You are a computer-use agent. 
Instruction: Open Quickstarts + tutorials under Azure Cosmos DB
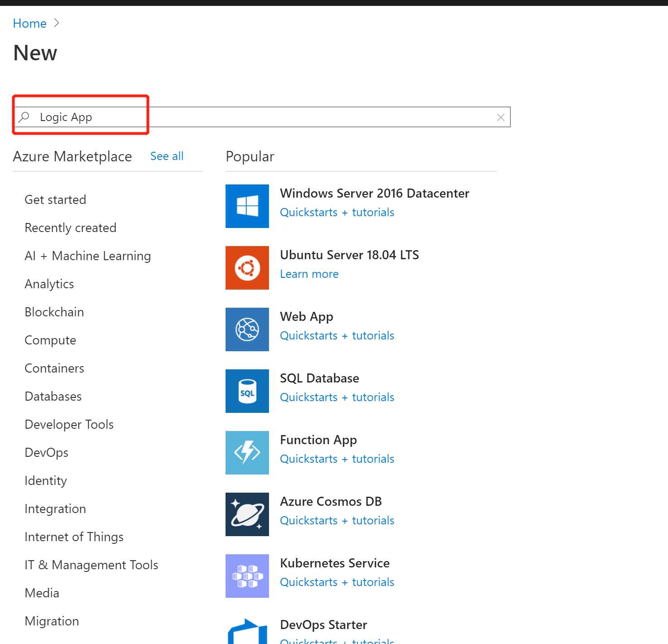tap(337, 521)
